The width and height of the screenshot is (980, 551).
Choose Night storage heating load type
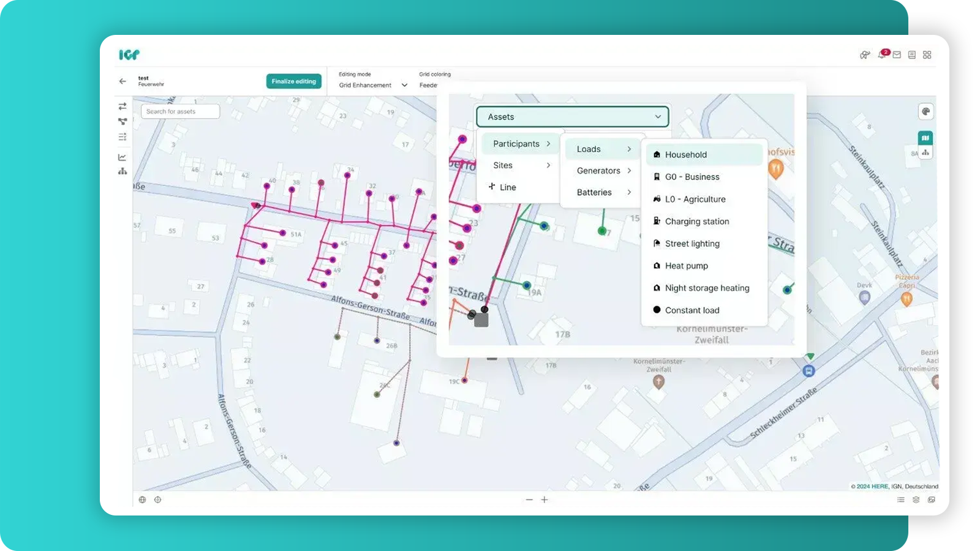point(704,288)
